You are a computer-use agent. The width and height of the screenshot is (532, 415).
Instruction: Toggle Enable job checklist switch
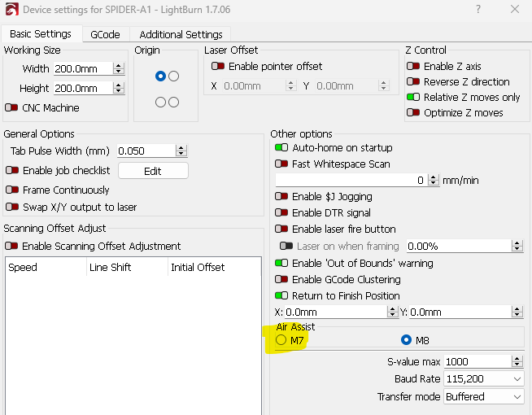coord(12,170)
